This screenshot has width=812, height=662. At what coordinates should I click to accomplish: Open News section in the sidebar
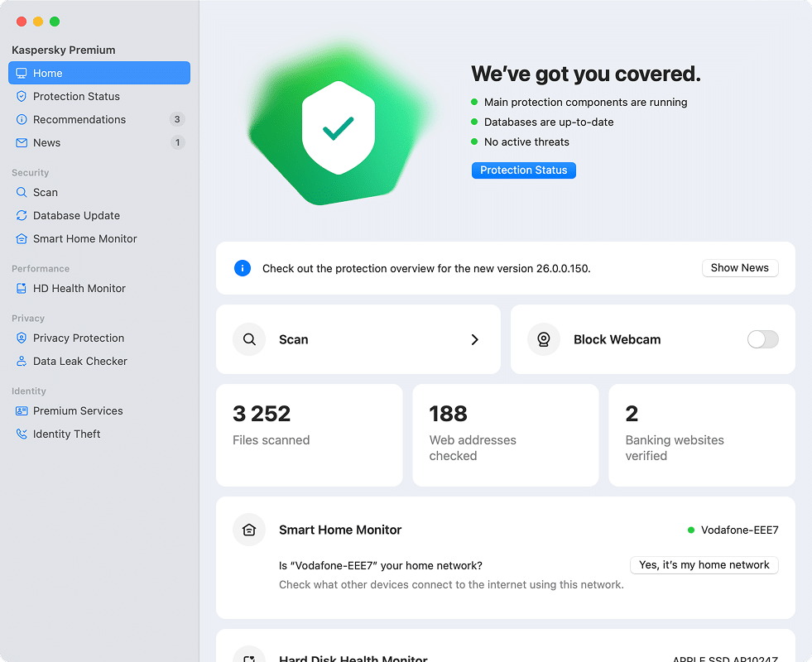click(99, 143)
